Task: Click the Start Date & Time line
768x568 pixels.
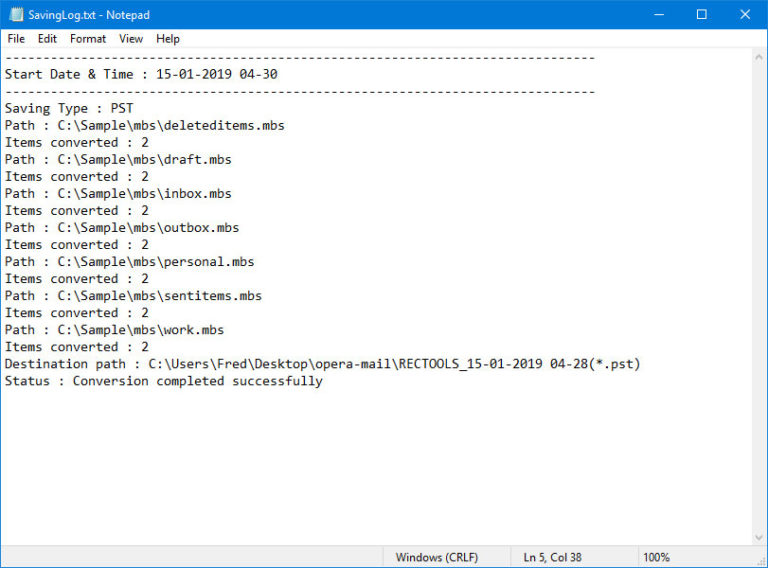Action: 141,74
